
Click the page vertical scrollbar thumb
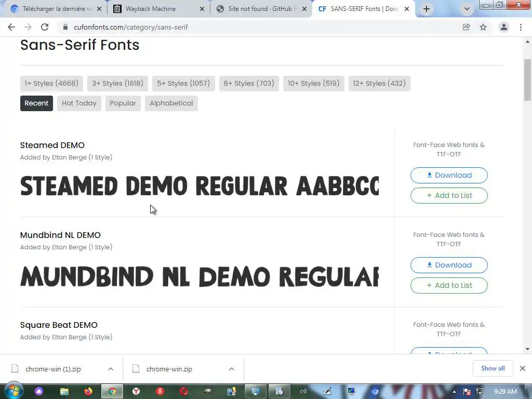(x=527, y=80)
